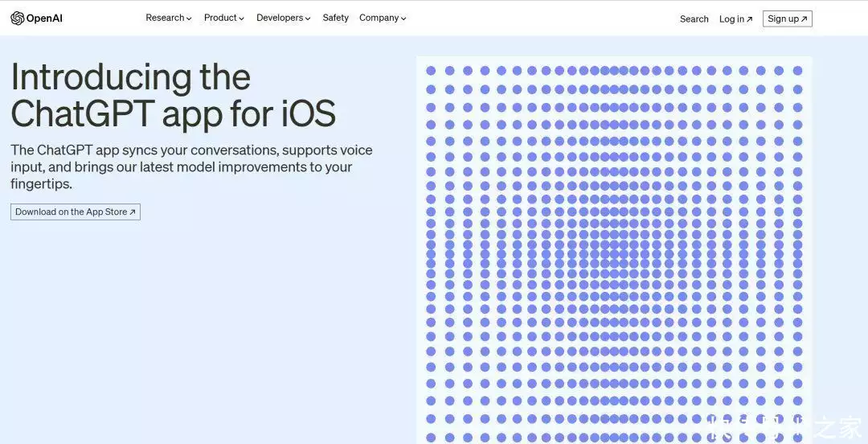Open the Company menu label
The width and height of the screenshot is (868, 444).
click(379, 18)
